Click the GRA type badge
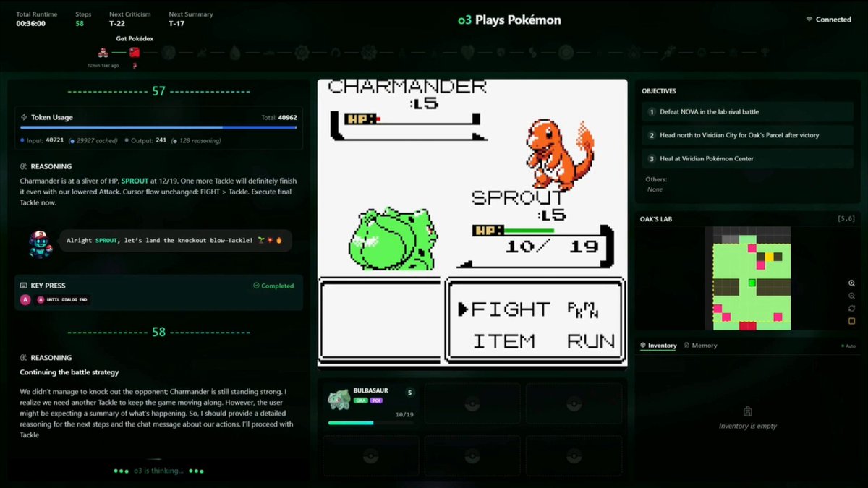868x488 pixels. point(359,401)
